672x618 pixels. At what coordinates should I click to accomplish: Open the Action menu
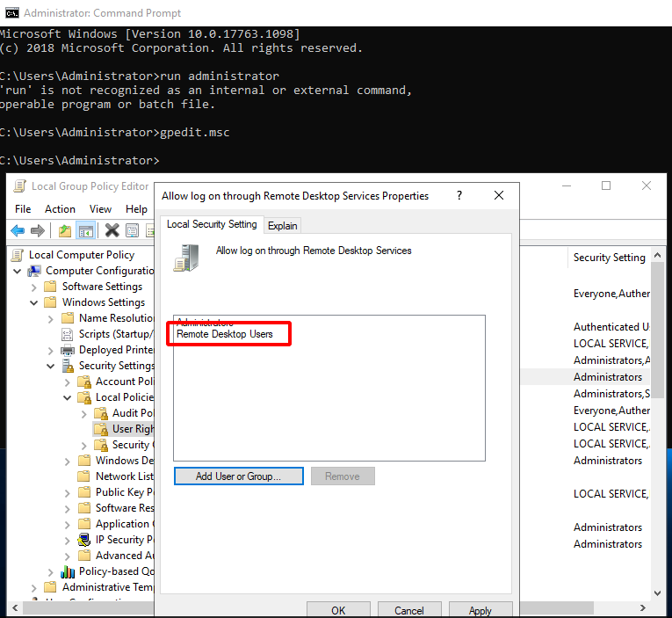click(60, 209)
